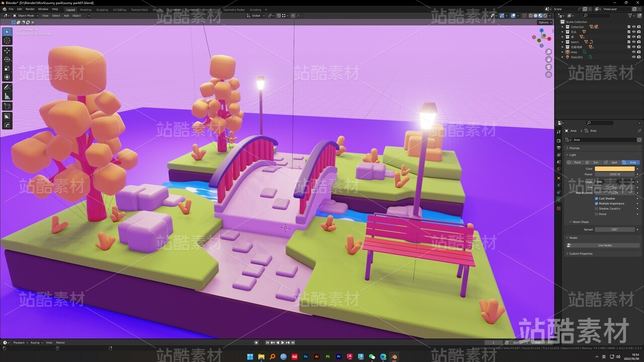Click the Power 1000 W field
The image size is (644, 362).
coord(615,174)
